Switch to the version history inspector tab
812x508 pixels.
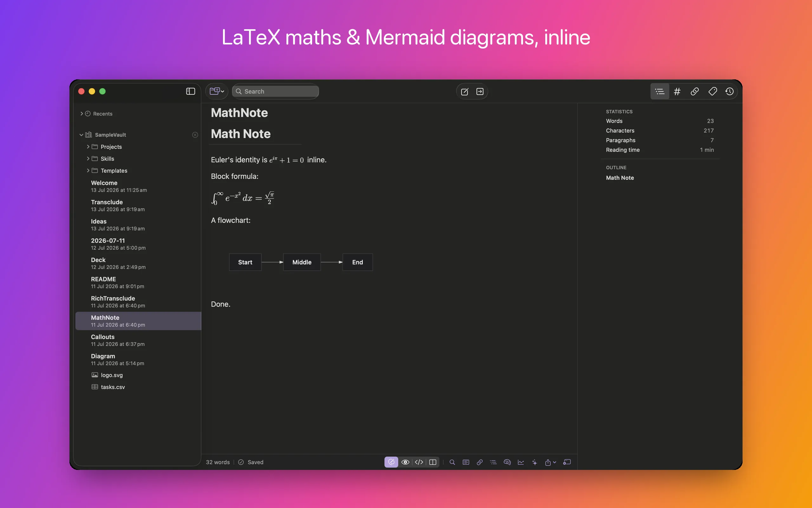coord(730,91)
